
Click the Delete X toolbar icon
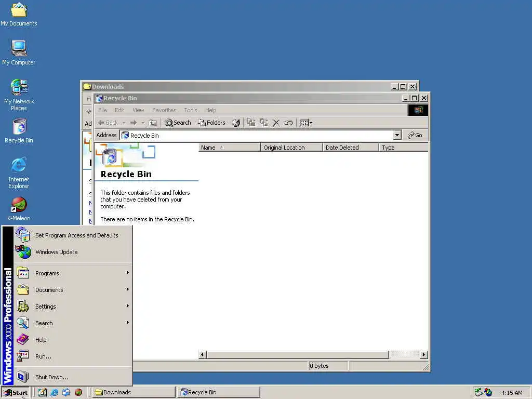pos(276,123)
